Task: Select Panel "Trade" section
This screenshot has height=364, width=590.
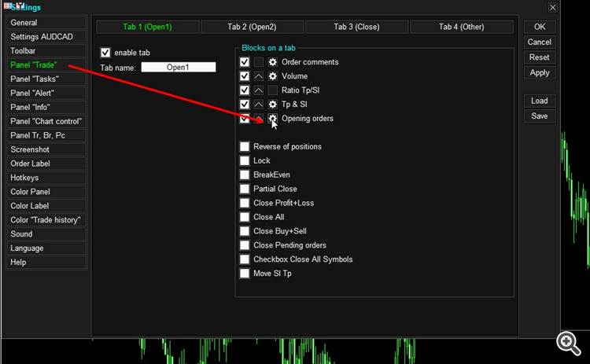Action: click(46, 65)
